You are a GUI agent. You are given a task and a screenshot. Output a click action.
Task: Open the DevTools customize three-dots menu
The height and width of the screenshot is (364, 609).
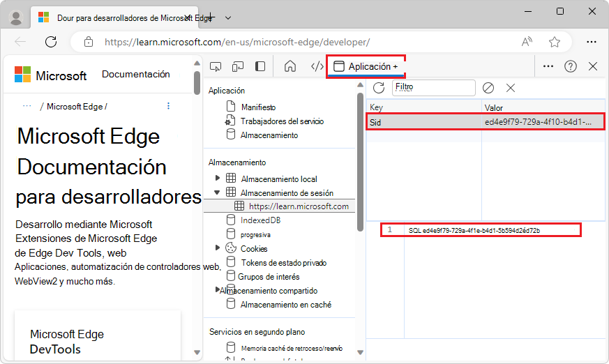(x=548, y=66)
